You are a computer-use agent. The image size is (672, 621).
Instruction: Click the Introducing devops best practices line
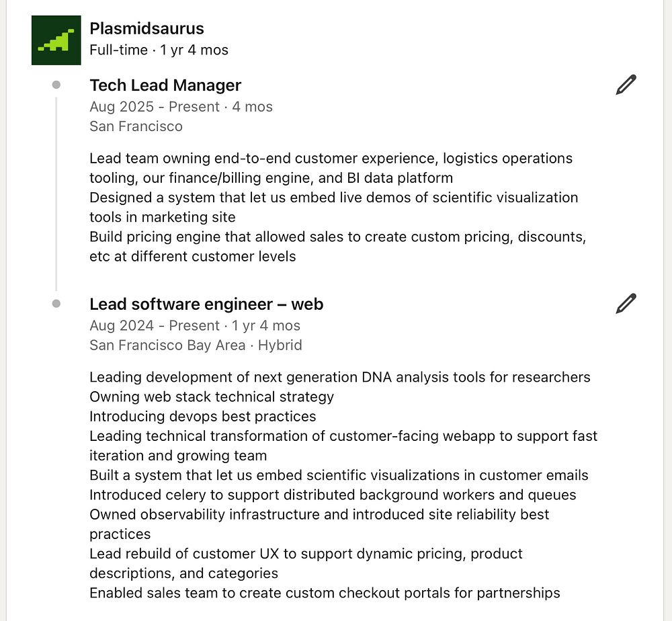tap(202, 416)
